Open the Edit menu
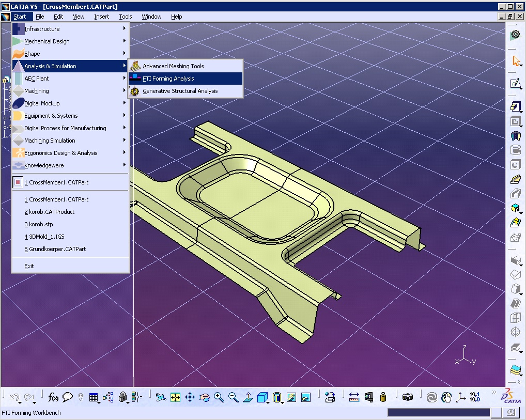The image size is (526, 420). point(58,17)
